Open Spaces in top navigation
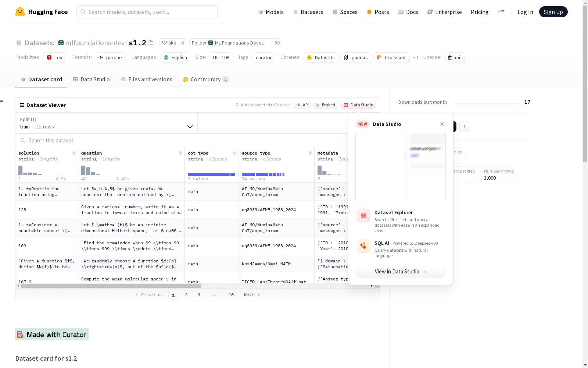The width and height of the screenshot is (588, 368). (x=345, y=12)
